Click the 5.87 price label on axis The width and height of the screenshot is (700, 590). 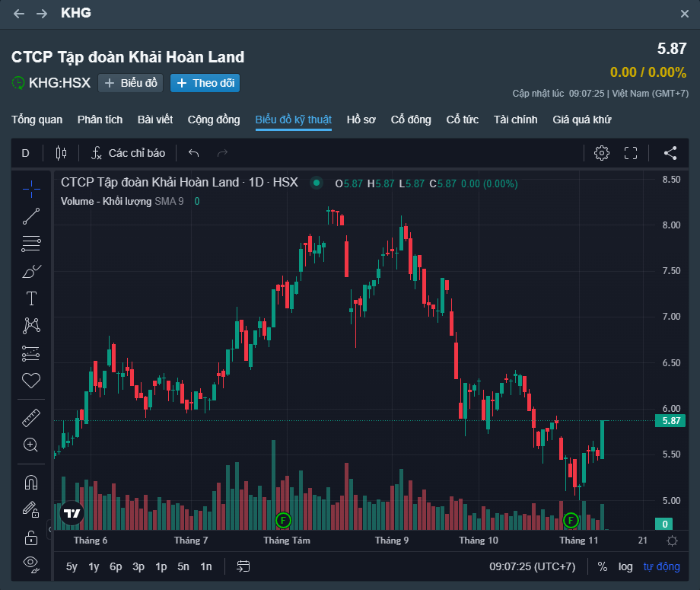pyautogui.click(x=670, y=421)
